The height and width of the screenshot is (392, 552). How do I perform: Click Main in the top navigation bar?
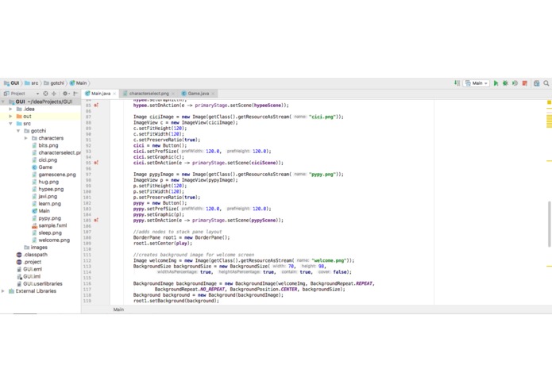click(78, 83)
